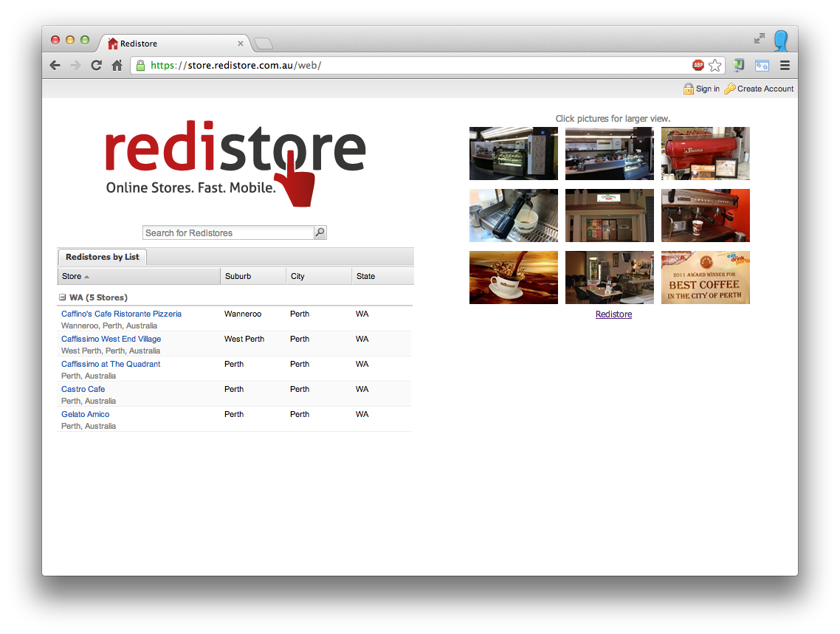Screen dimensions: 840x634
Task: Switch to the Redistores by List tab
Action: [x=103, y=257]
